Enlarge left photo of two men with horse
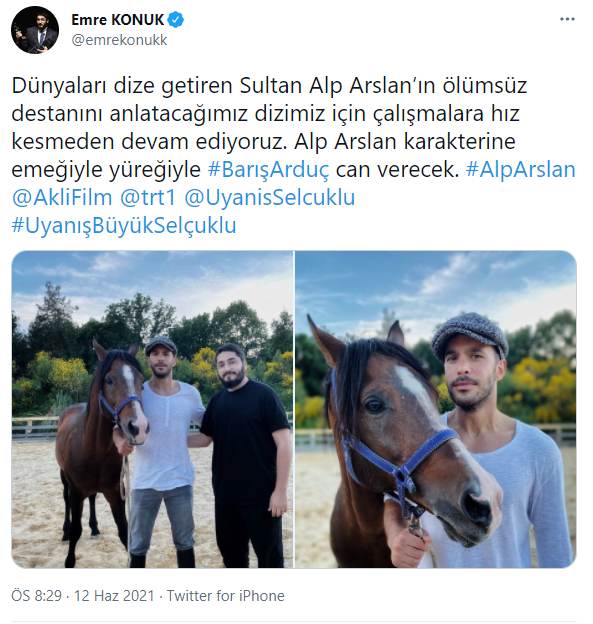593x624 pixels. (x=152, y=409)
